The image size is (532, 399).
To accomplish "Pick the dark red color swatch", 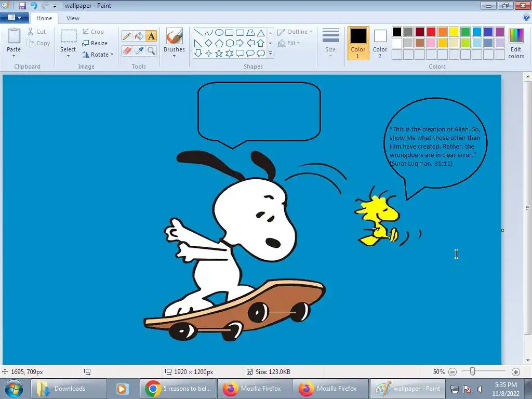I will (420, 32).
